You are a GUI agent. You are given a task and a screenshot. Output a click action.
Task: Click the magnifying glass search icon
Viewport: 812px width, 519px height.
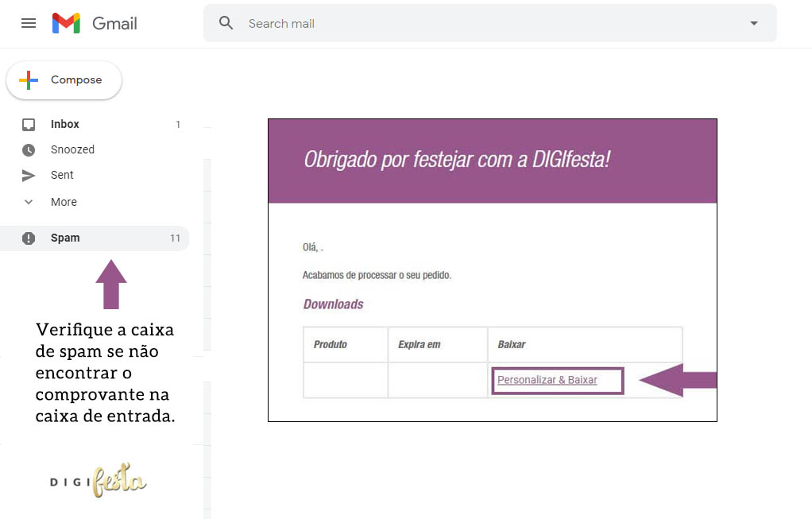click(x=226, y=23)
